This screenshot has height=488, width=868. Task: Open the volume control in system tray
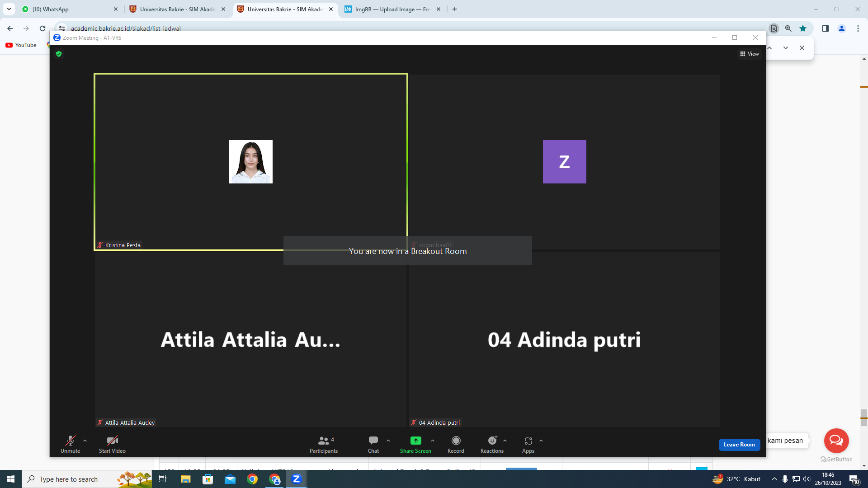click(x=807, y=479)
